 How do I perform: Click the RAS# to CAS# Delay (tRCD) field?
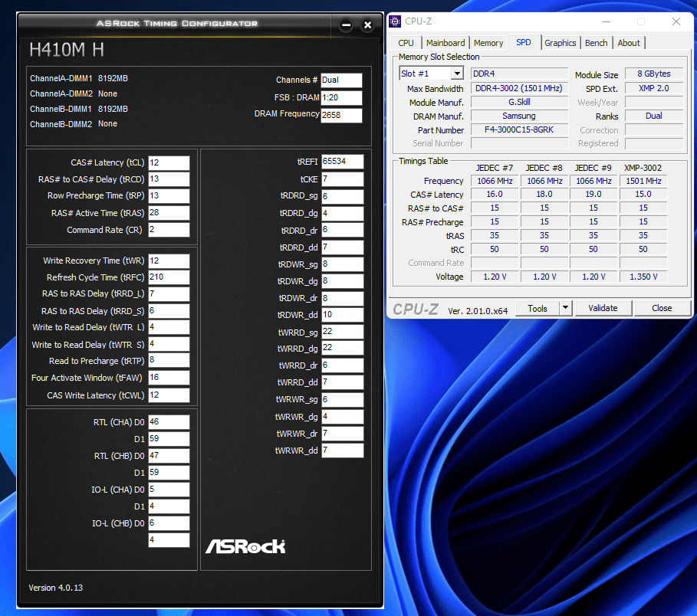coord(169,179)
